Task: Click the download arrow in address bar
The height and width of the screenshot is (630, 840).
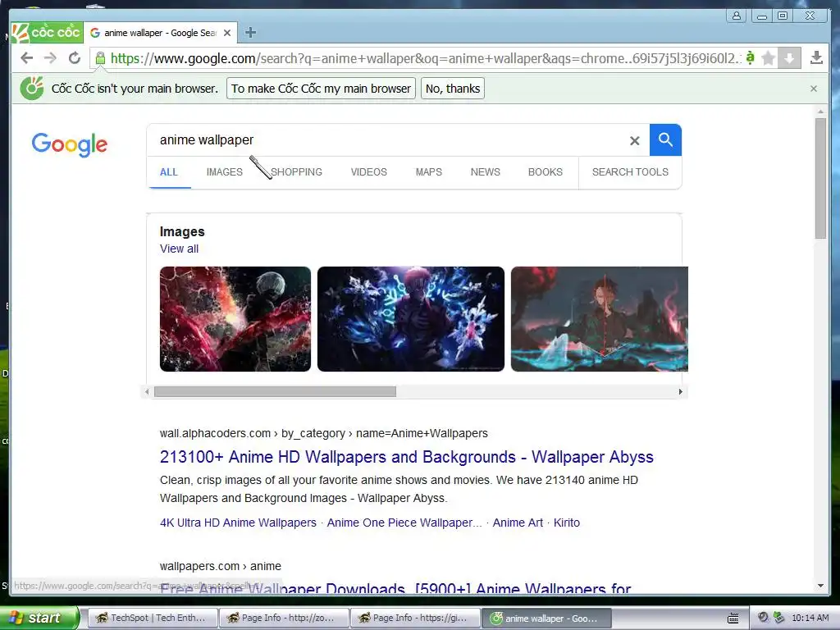Action: coord(789,58)
